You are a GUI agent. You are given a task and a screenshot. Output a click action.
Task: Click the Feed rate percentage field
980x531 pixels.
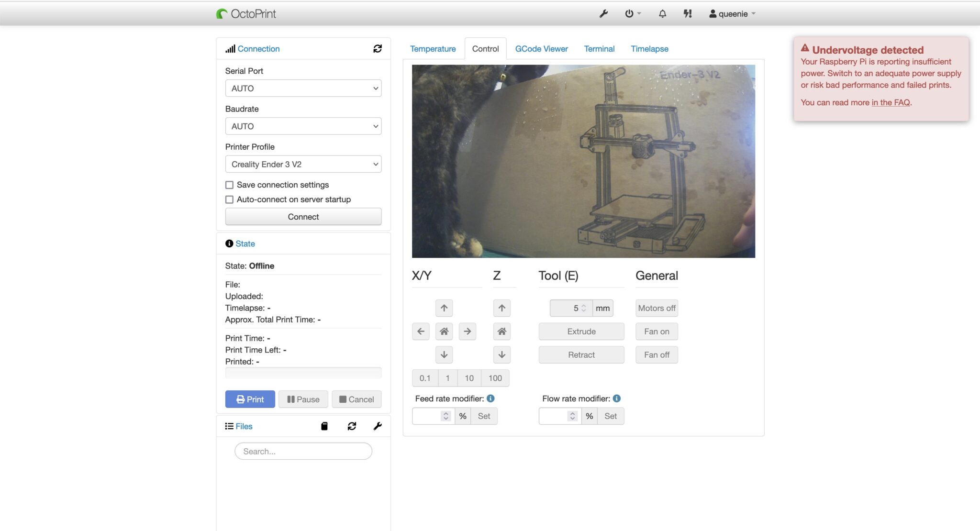[x=433, y=416]
